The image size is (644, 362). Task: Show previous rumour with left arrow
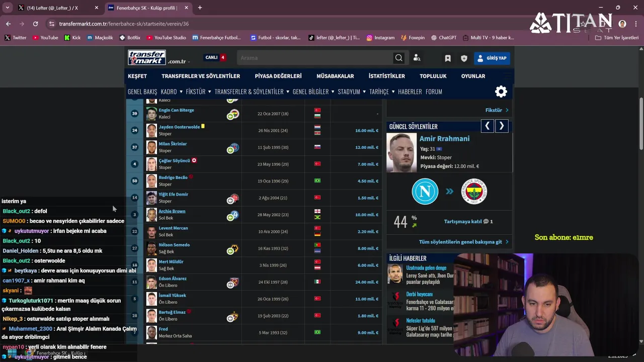487,126
